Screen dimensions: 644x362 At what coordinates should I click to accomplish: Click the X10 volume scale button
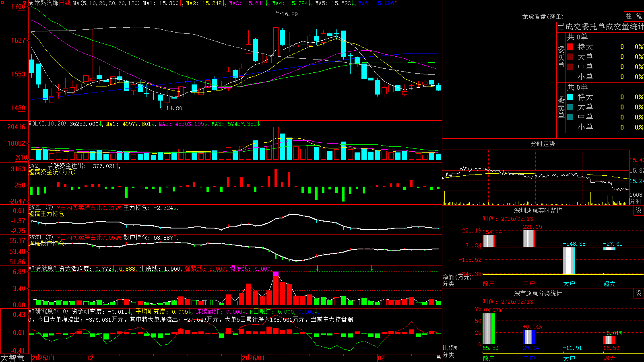click(21, 157)
